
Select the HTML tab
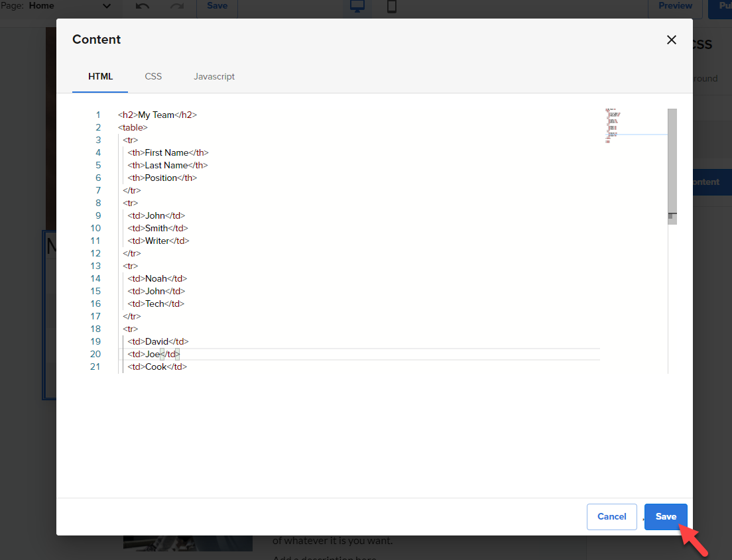101,76
